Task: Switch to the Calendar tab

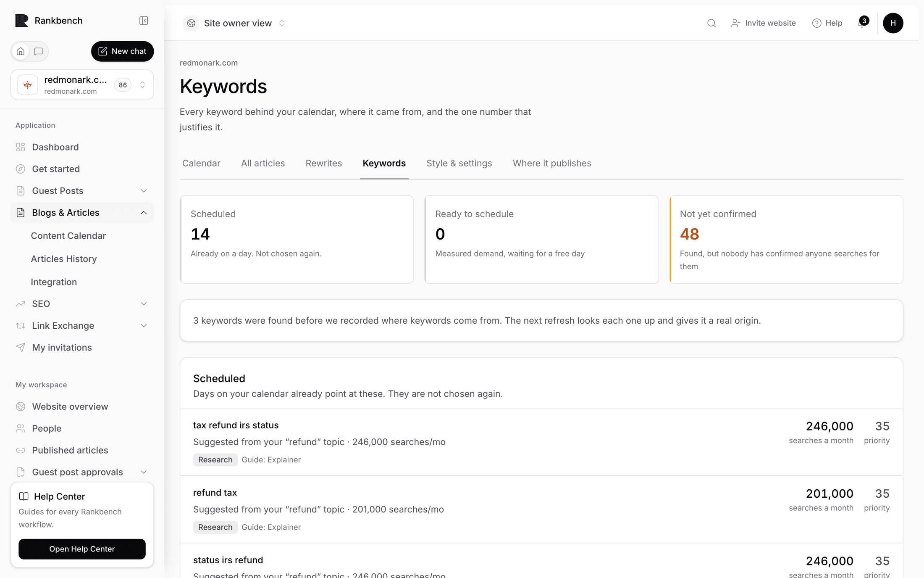Action: [x=201, y=163]
